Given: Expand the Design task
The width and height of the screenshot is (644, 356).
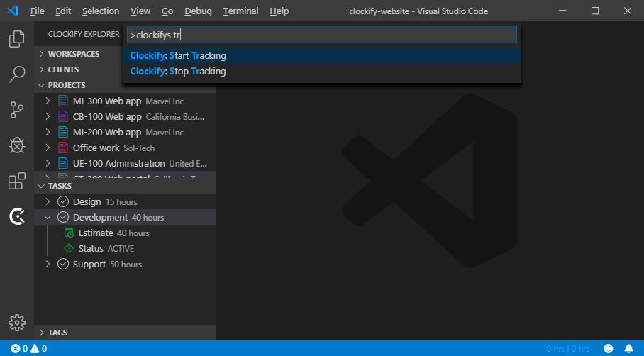Looking at the screenshot, I should click(48, 201).
